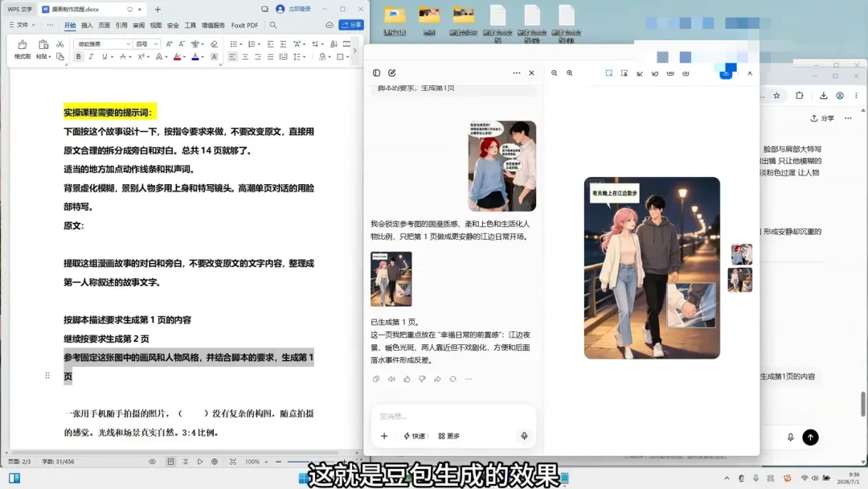
Task: Expand the bullet list dropdown arrow
Action: click(x=241, y=44)
